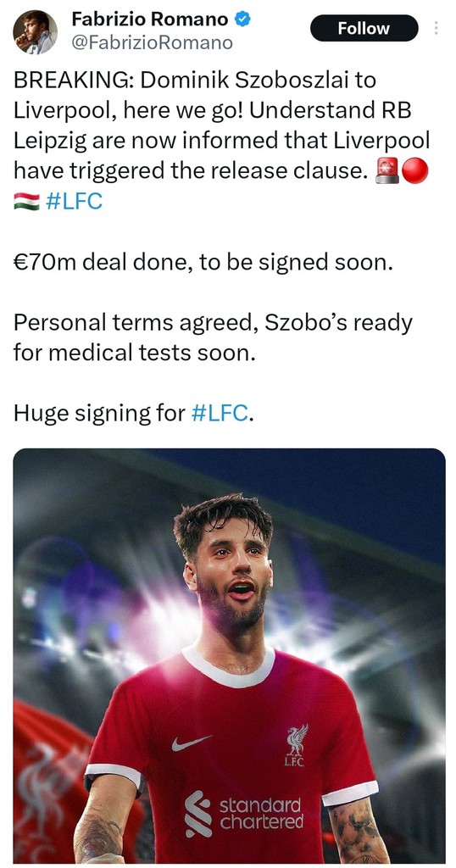Open the #LFC hashtag after 'Huge signing for'
This screenshot has height=868, width=456.
point(220,413)
